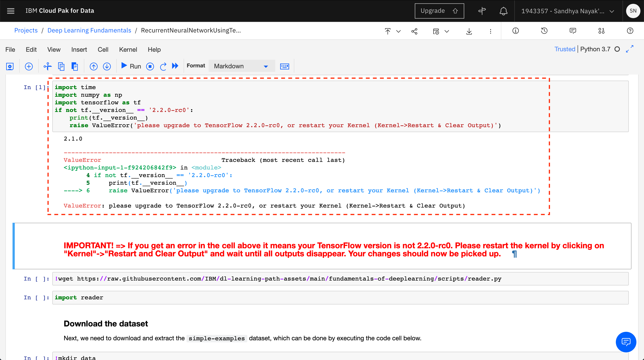
Task: Insert cell below with plus icon
Action: [x=29, y=66]
